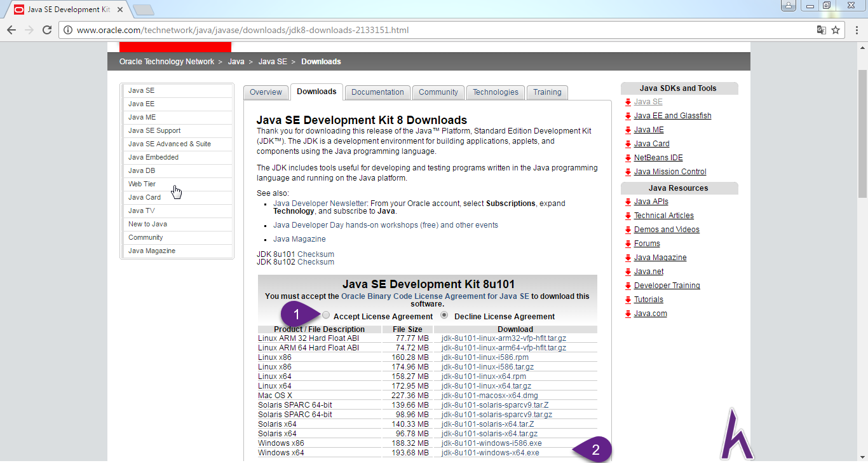Open Java Embedded sidebar item
Image resolution: width=868 pixels, height=463 pixels.
[177, 157]
